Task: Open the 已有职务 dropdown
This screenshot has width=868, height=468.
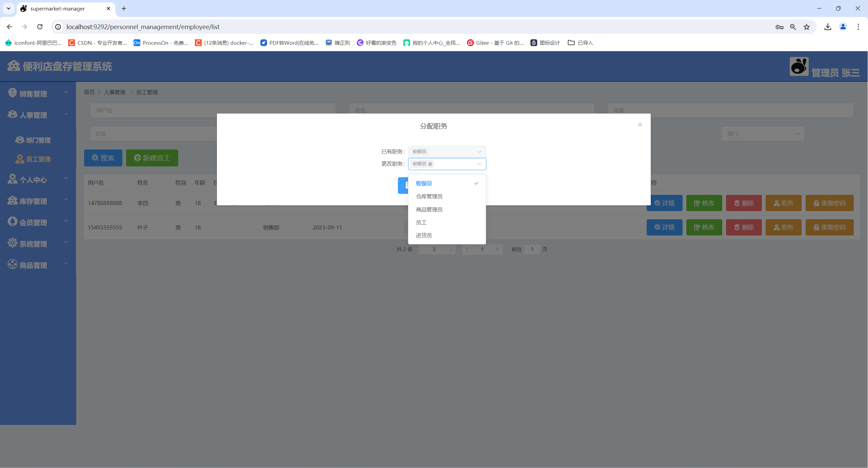Action: click(447, 151)
